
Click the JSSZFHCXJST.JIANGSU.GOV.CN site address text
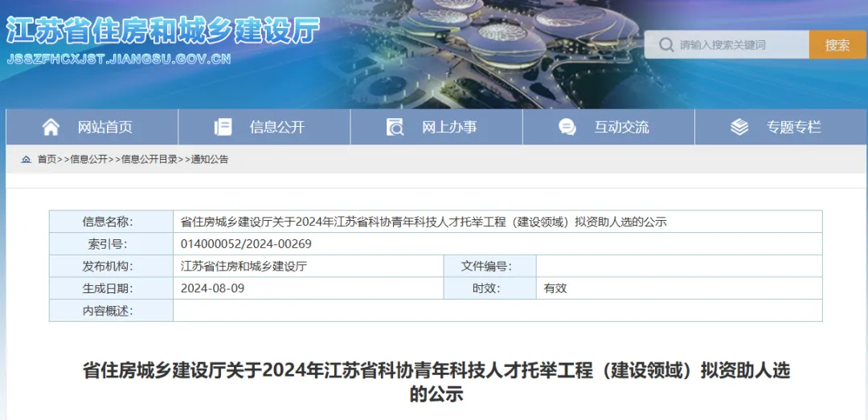pos(119,59)
